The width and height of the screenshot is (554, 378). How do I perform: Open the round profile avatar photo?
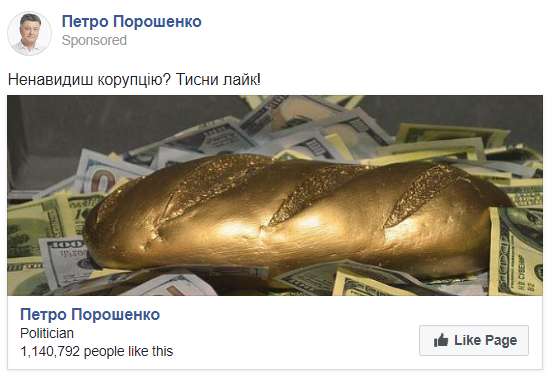[29, 34]
